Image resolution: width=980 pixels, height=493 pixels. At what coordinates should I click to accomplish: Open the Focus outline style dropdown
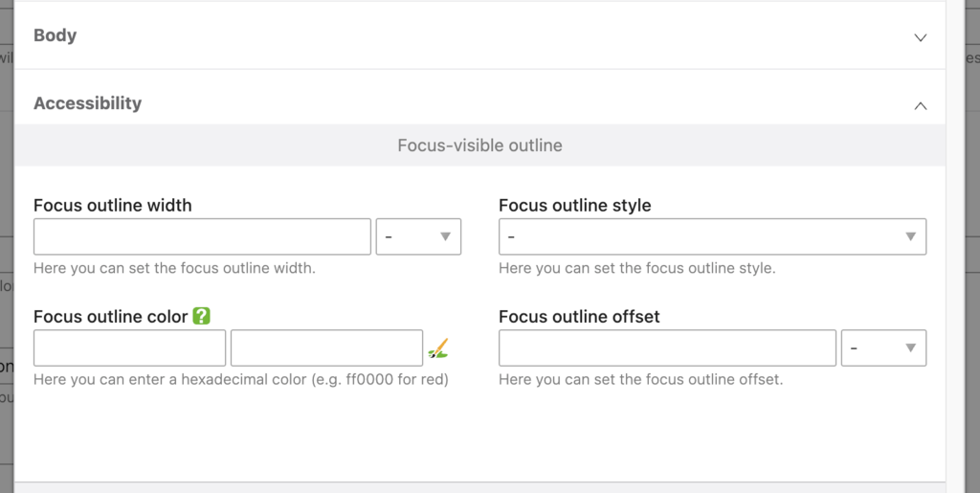(712, 236)
